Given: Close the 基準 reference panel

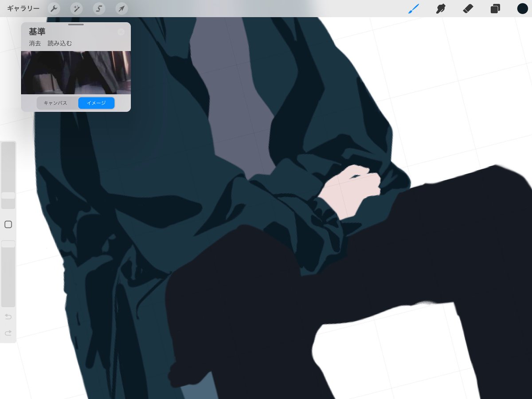Looking at the screenshot, I should pyautogui.click(x=121, y=32).
